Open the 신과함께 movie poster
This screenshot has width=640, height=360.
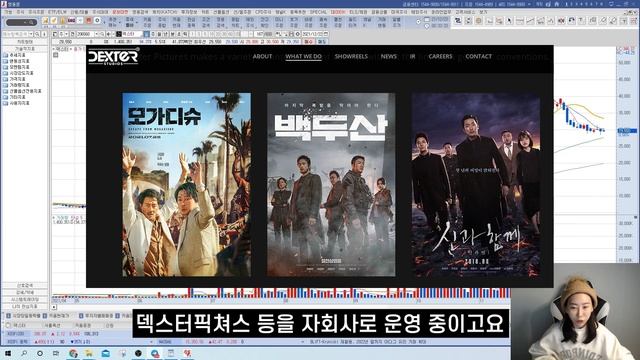click(x=476, y=184)
